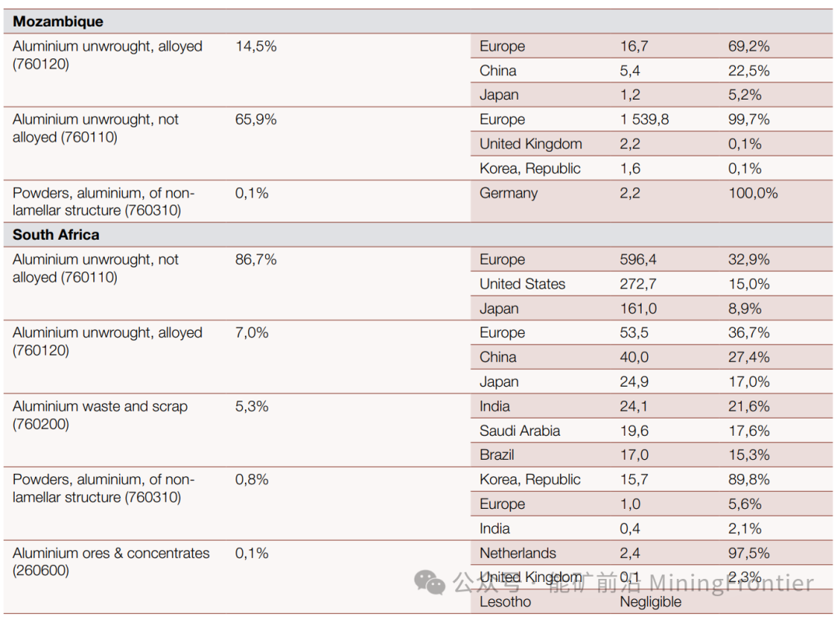The height and width of the screenshot is (617, 840).
Task: Select the Germany destination cell
Action: [508, 193]
